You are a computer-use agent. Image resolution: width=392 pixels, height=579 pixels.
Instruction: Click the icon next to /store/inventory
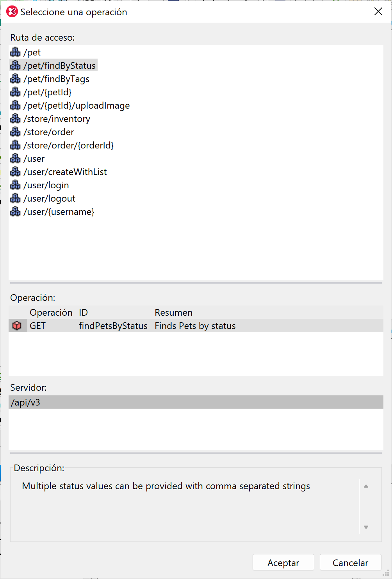[x=15, y=118]
